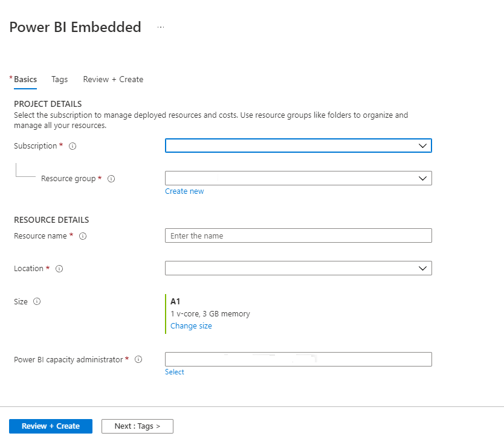View the Resource name info icon

click(82, 236)
